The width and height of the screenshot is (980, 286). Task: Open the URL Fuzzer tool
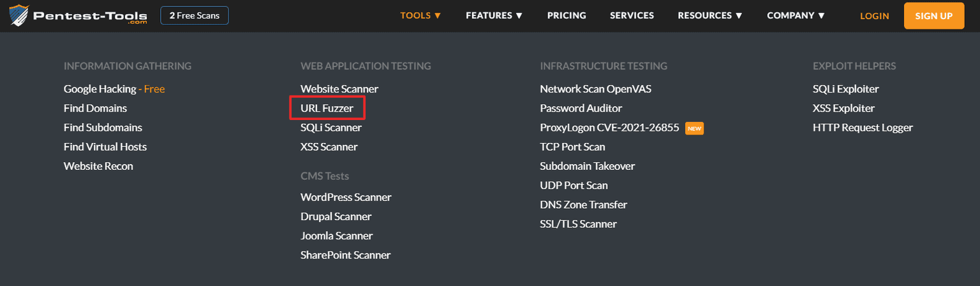pyautogui.click(x=327, y=109)
